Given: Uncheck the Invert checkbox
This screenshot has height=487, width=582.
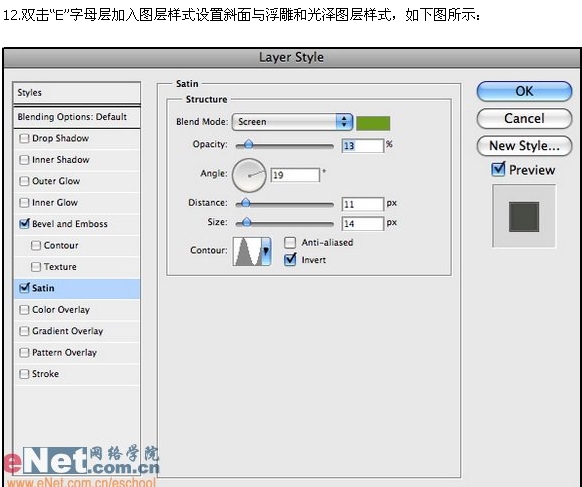Looking at the screenshot, I should 290,259.
